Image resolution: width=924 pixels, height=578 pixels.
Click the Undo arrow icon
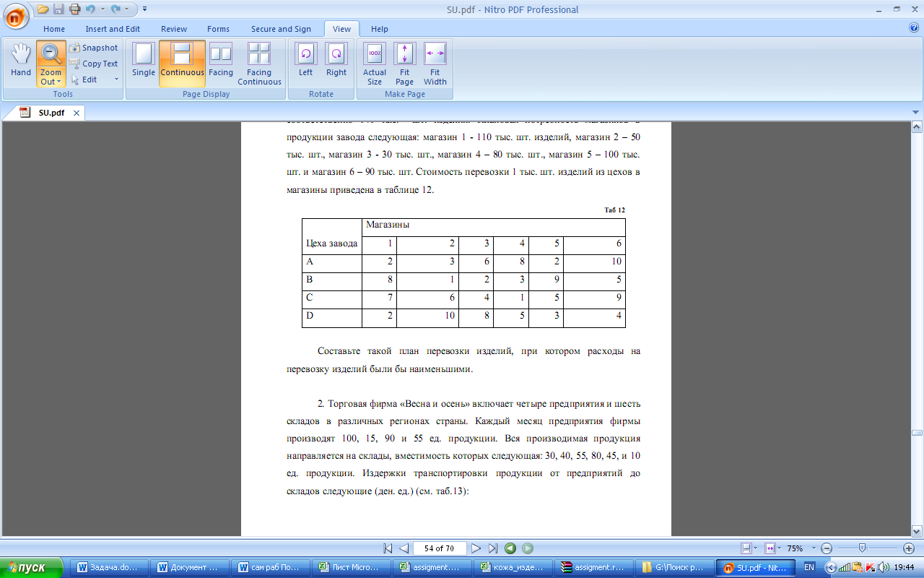click(x=90, y=9)
